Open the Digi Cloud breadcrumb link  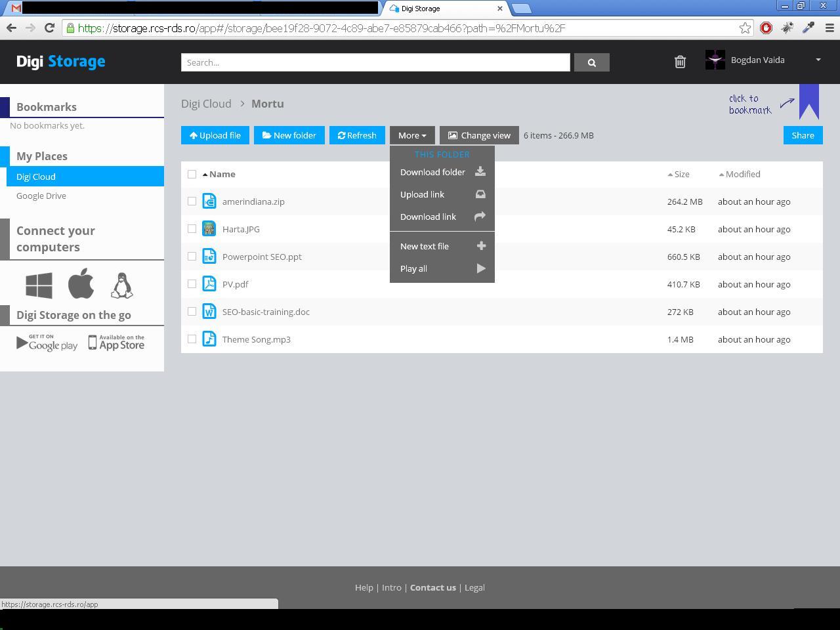[206, 104]
